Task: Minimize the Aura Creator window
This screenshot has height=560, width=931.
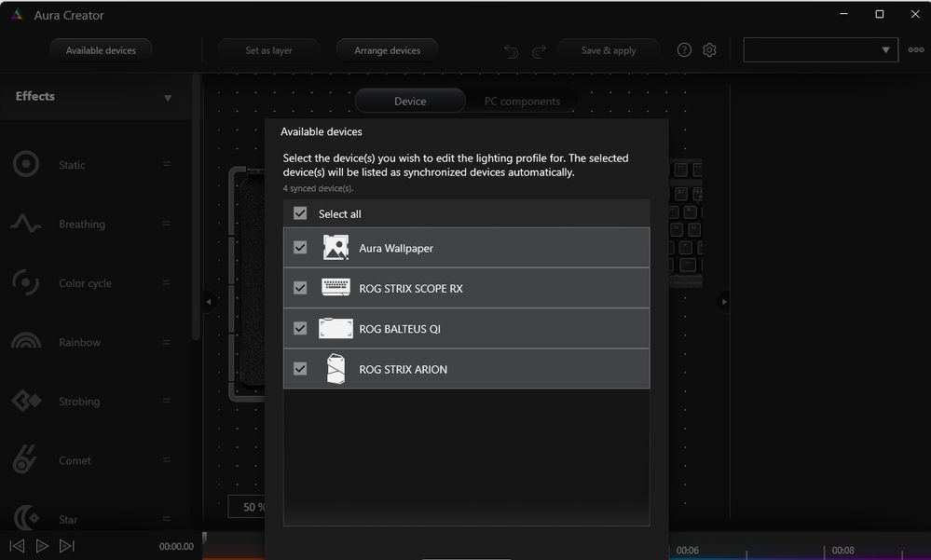Action: click(x=843, y=14)
